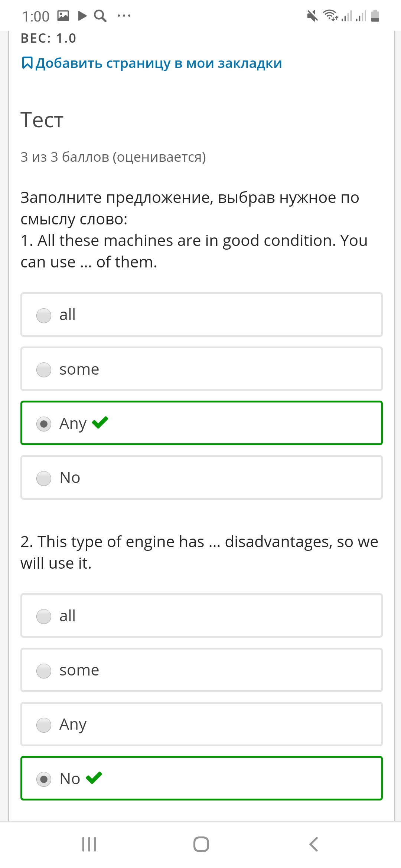
Task: Select 'all' radio for question 1
Action: click(x=44, y=316)
